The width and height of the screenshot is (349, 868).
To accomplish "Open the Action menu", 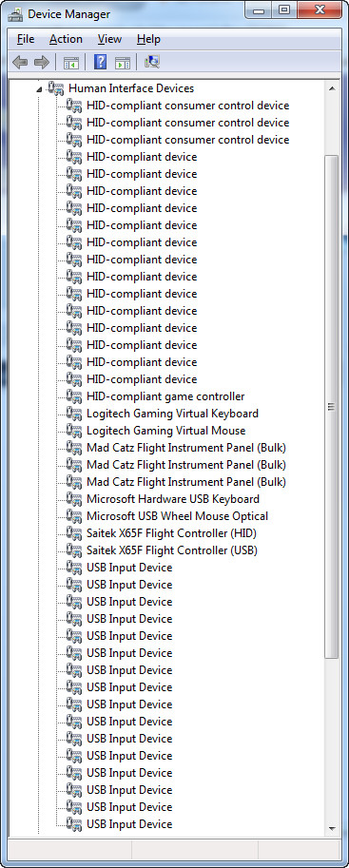I will click(x=66, y=39).
